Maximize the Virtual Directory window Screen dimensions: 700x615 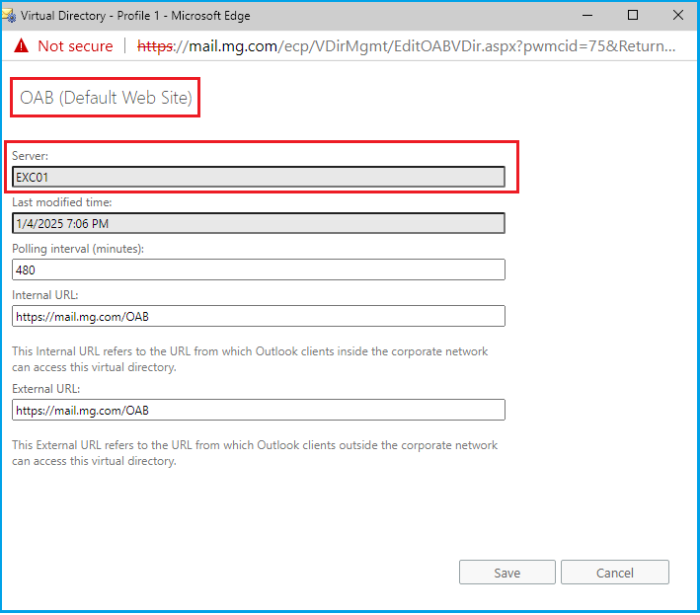pos(633,15)
